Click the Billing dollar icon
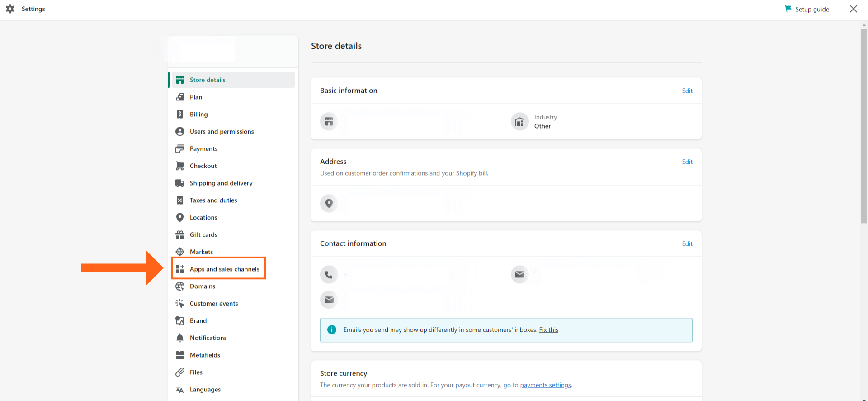 pyautogui.click(x=180, y=114)
